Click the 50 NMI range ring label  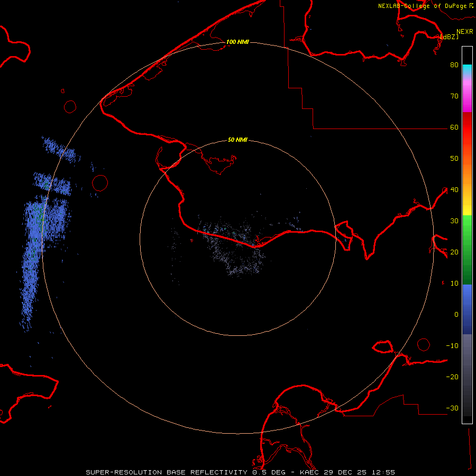pyautogui.click(x=237, y=140)
